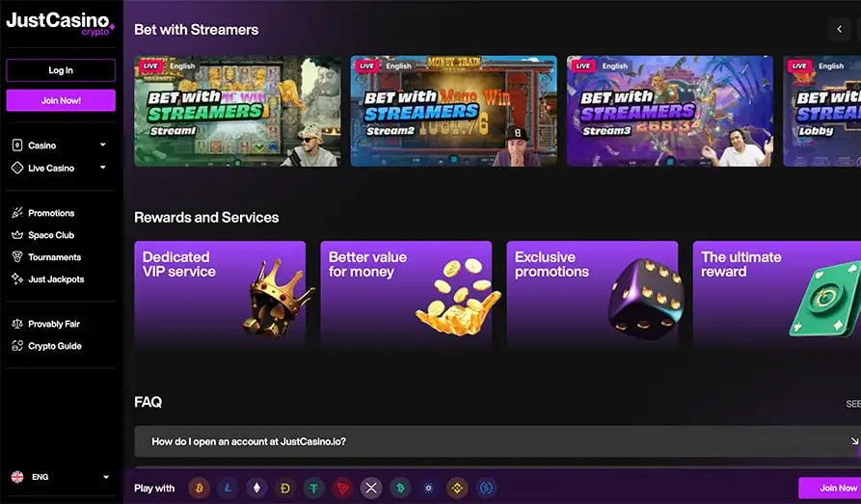The width and height of the screenshot is (861, 504).
Task: Open the Dedicated VIP service card
Action: [220, 294]
